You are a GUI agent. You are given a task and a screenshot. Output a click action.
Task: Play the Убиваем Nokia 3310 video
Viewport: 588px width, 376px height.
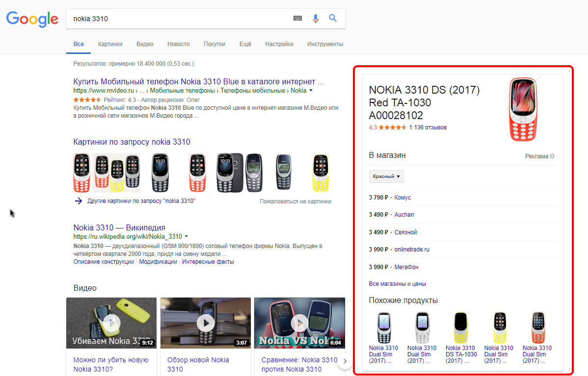[111, 323]
